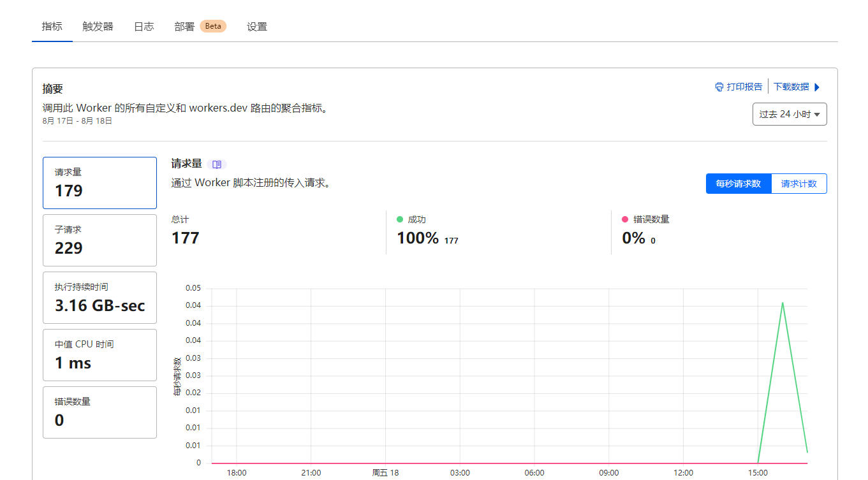The image size is (868, 480).
Task: Open the 触发器 tab
Action: (x=97, y=26)
